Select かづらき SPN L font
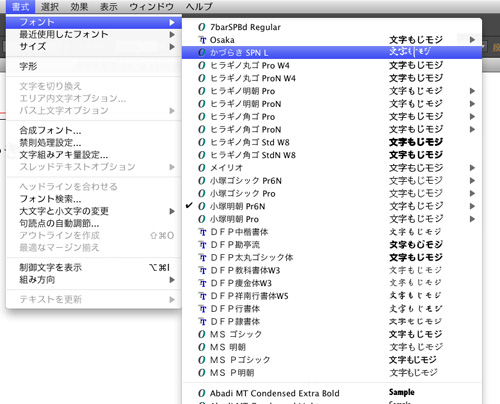 click(x=332, y=52)
